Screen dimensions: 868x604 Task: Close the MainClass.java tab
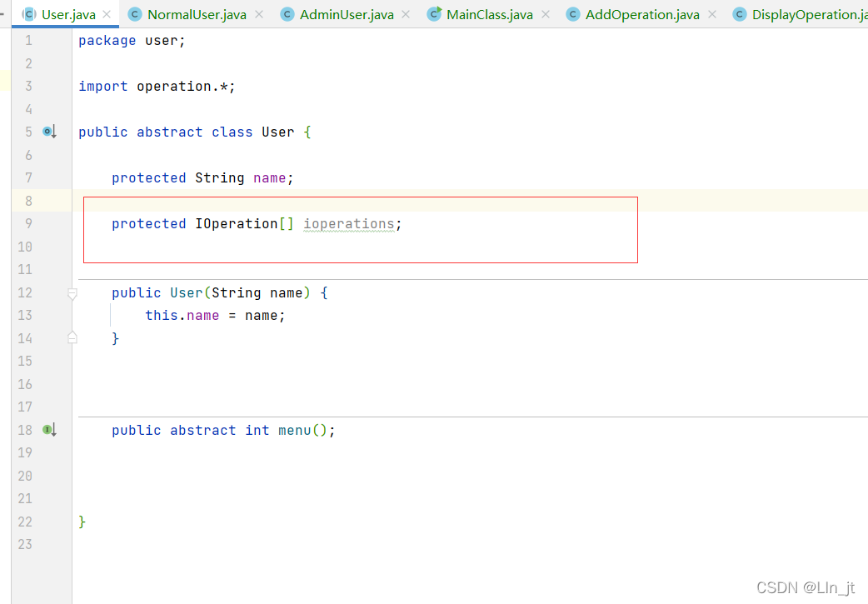546,14
